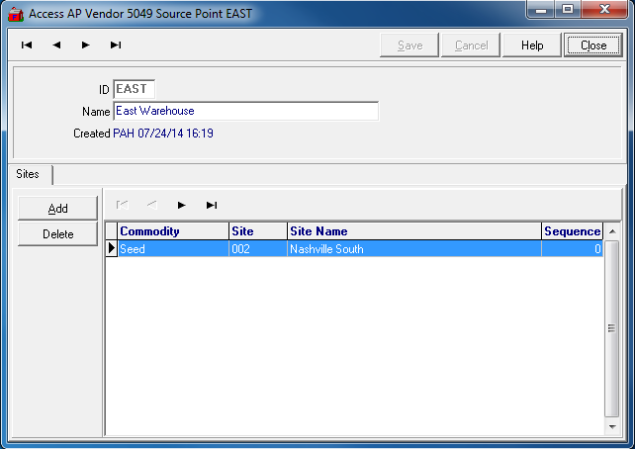Select the Nashville South cell in grid
The width and height of the screenshot is (635, 449).
pyautogui.click(x=413, y=249)
